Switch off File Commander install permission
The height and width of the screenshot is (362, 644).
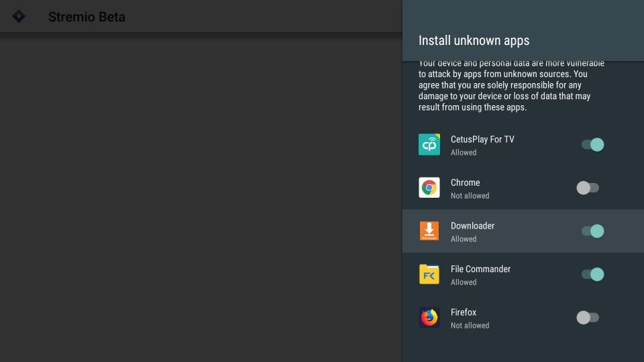pyautogui.click(x=592, y=274)
